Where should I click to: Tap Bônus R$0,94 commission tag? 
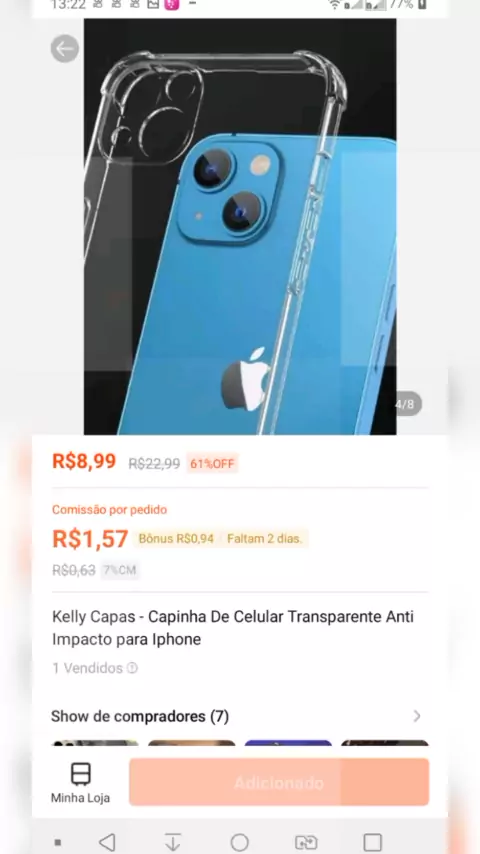pyautogui.click(x=176, y=539)
